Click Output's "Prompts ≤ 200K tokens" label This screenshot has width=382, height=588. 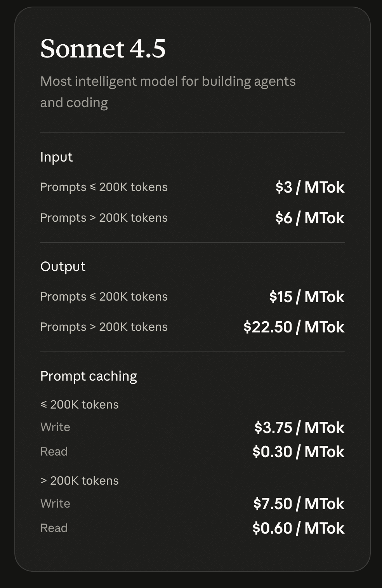(104, 297)
